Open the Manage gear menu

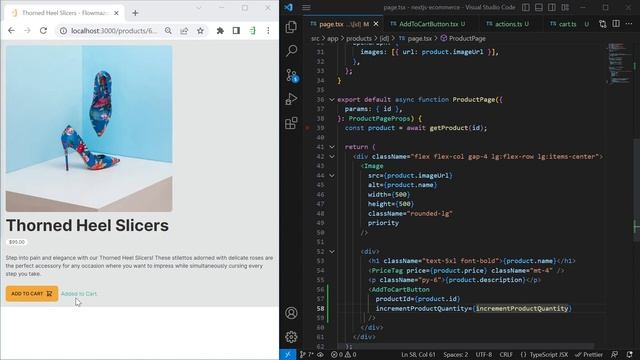[291, 337]
